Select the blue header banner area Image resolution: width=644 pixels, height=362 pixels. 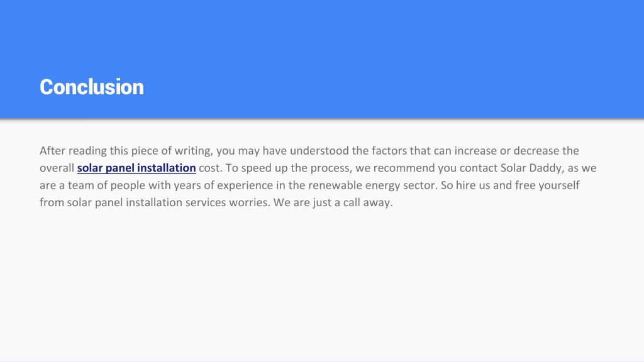coord(322,59)
